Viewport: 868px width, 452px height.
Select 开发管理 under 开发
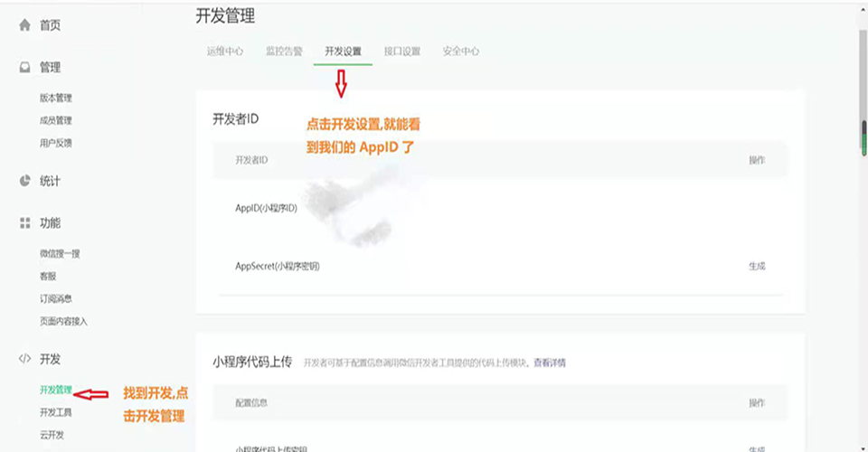(56, 390)
